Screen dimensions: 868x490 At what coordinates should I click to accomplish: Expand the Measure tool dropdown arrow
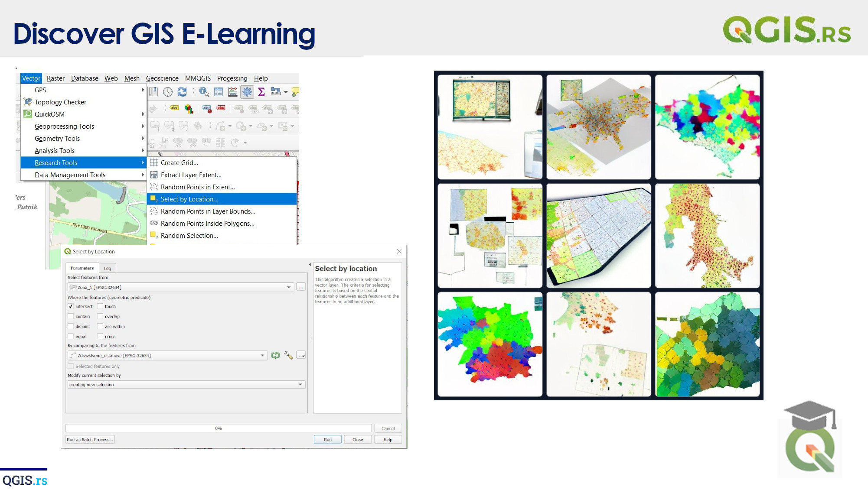pyautogui.click(x=286, y=92)
